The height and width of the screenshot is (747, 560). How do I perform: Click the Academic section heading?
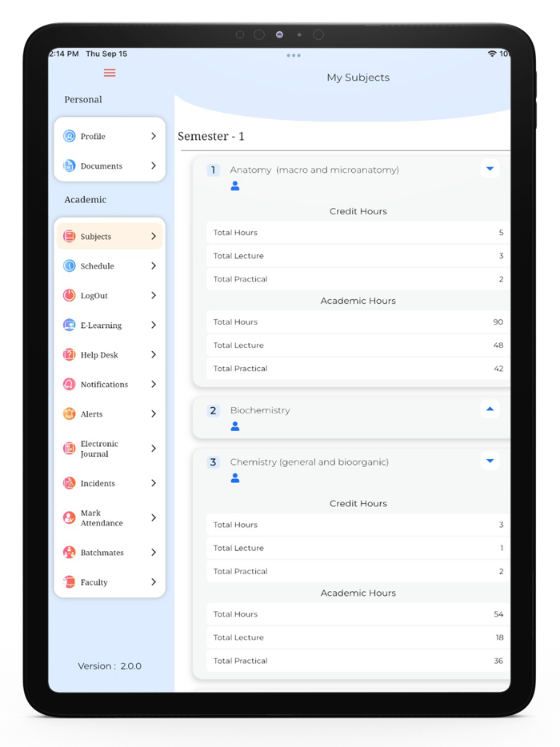click(86, 200)
